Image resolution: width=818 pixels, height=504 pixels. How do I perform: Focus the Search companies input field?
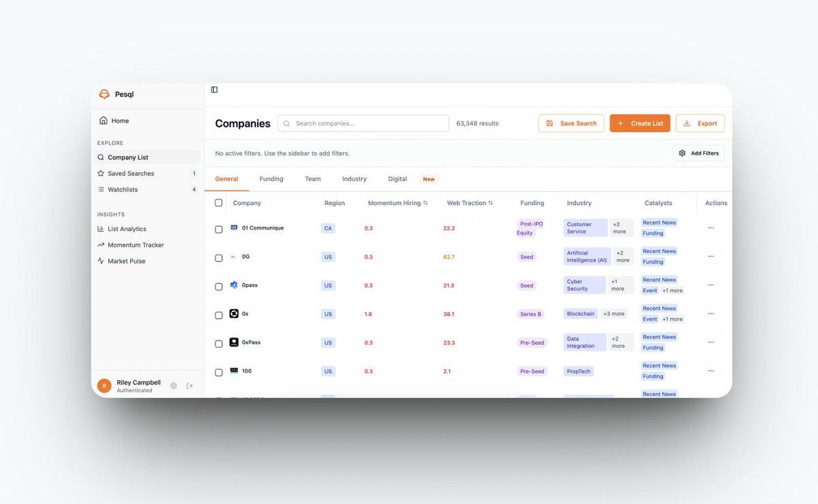[363, 123]
